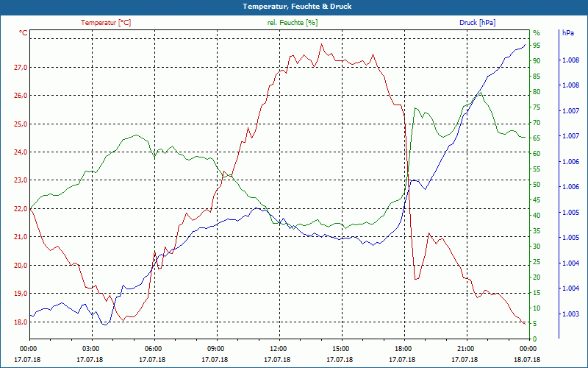Screen dimensions: 588x368
Task: Click the green "5" humidity axis label
Action: click(535, 324)
